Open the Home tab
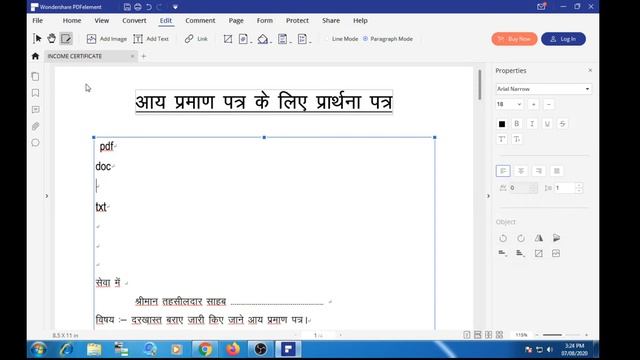 [x=72, y=20]
